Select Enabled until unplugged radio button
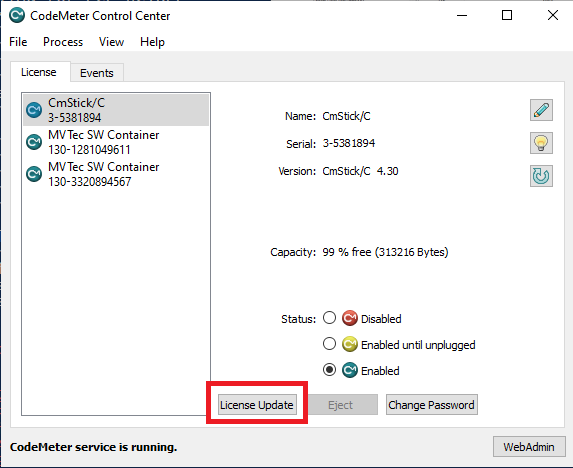This screenshot has height=468, width=573. (329, 344)
